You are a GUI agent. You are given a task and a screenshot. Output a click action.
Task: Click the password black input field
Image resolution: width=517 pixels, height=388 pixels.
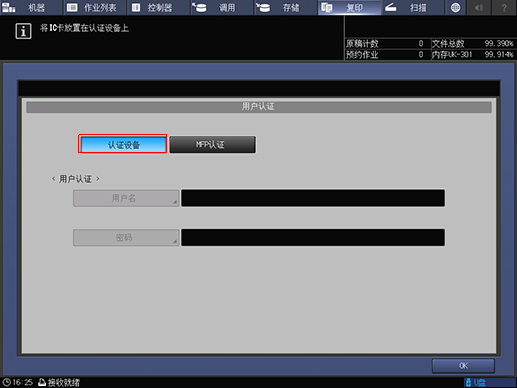pyautogui.click(x=313, y=237)
